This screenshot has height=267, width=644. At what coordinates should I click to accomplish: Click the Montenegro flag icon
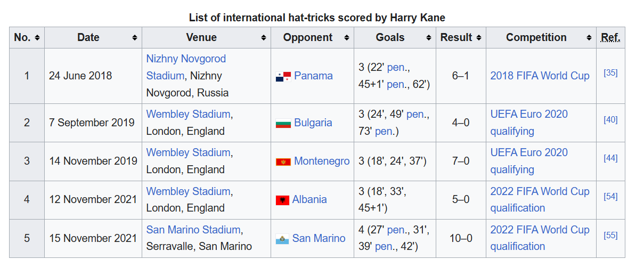coord(283,161)
